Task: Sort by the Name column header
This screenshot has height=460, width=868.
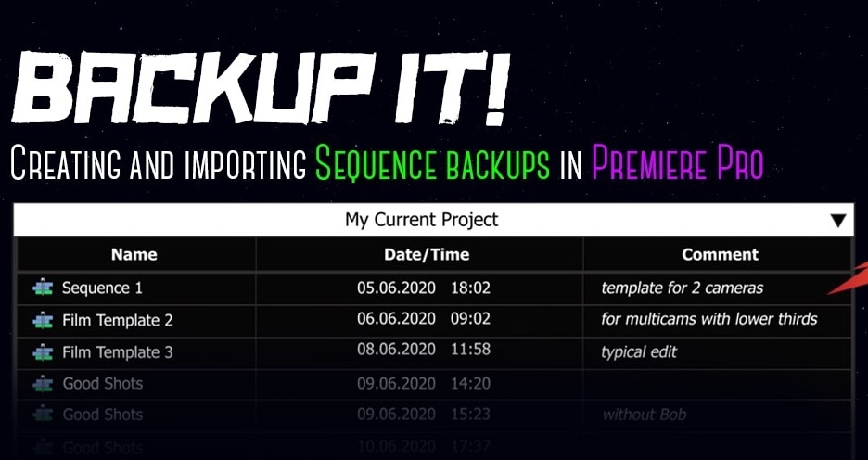Action: 134,254
